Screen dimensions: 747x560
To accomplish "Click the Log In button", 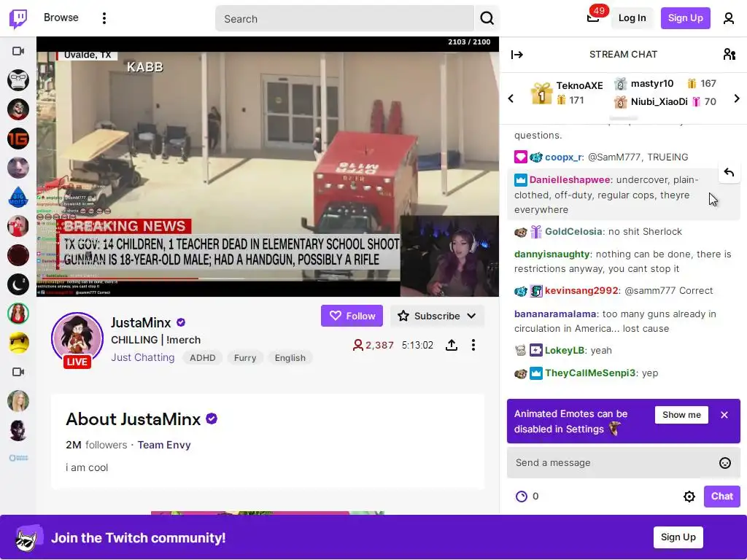I will pos(632,18).
